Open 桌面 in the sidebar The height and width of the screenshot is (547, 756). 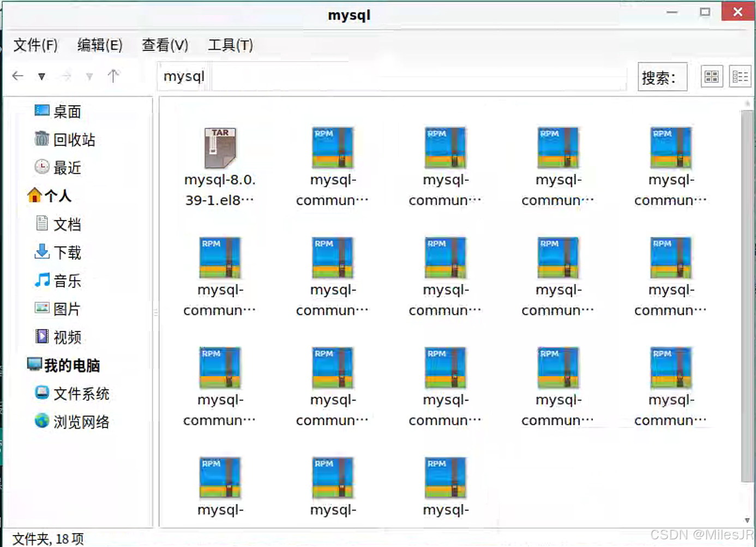[58, 111]
